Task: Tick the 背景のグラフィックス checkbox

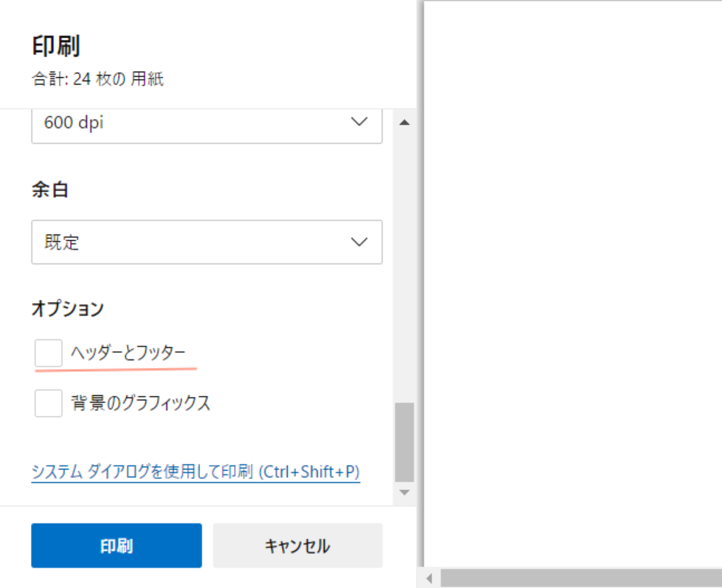Action: pyautogui.click(x=48, y=403)
